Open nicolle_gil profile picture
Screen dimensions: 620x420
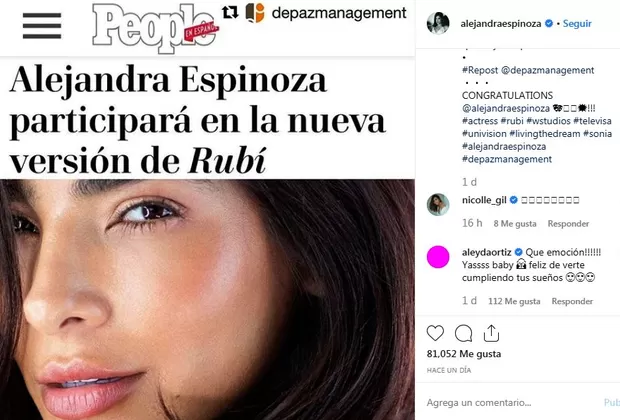click(x=438, y=204)
